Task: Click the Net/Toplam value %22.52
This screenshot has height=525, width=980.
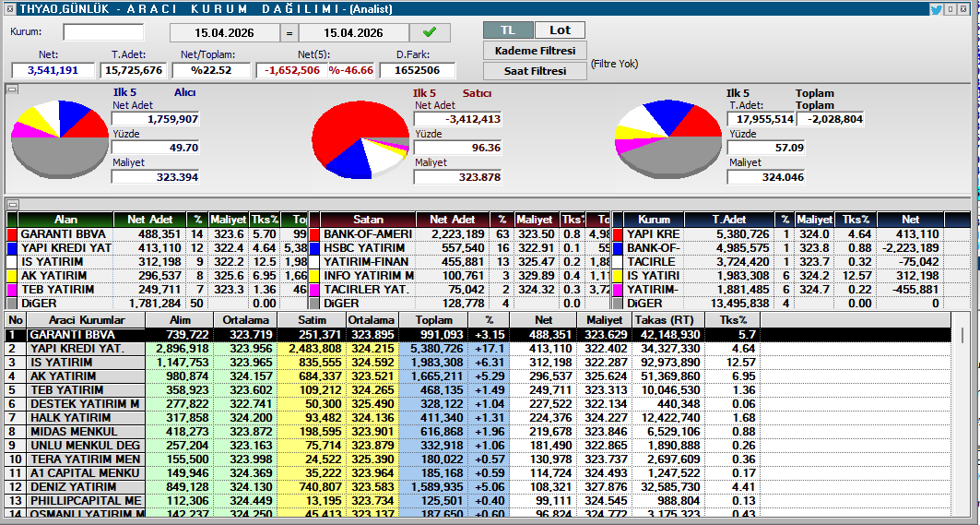Action: [x=211, y=70]
